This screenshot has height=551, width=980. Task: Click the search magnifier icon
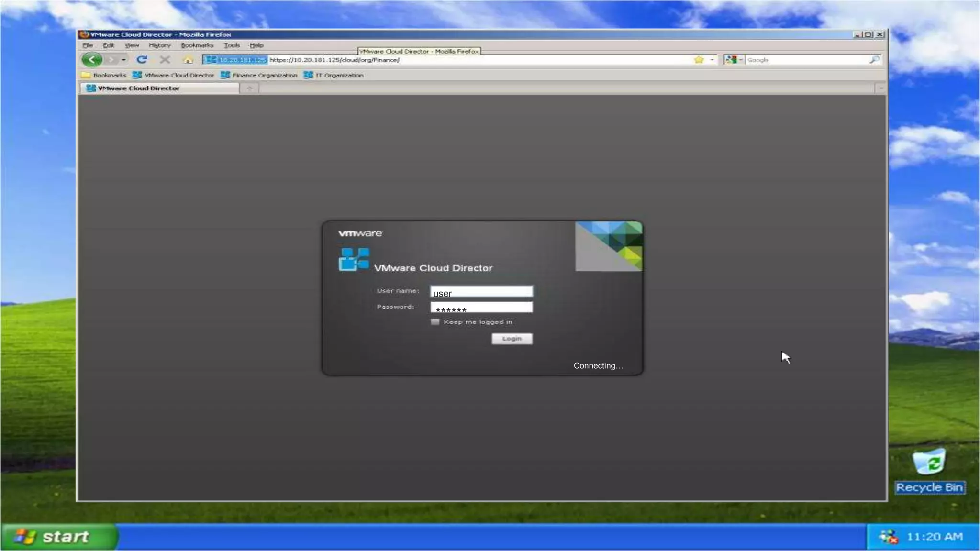pos(874,60)
